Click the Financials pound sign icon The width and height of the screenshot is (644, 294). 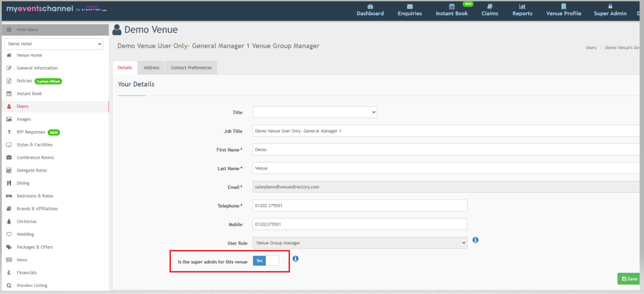tap(9, 272)
